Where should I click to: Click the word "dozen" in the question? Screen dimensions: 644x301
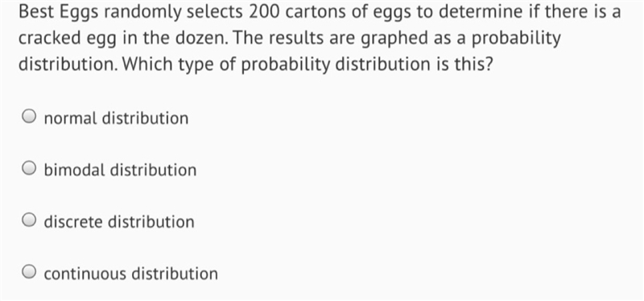[x=203, y=38]
